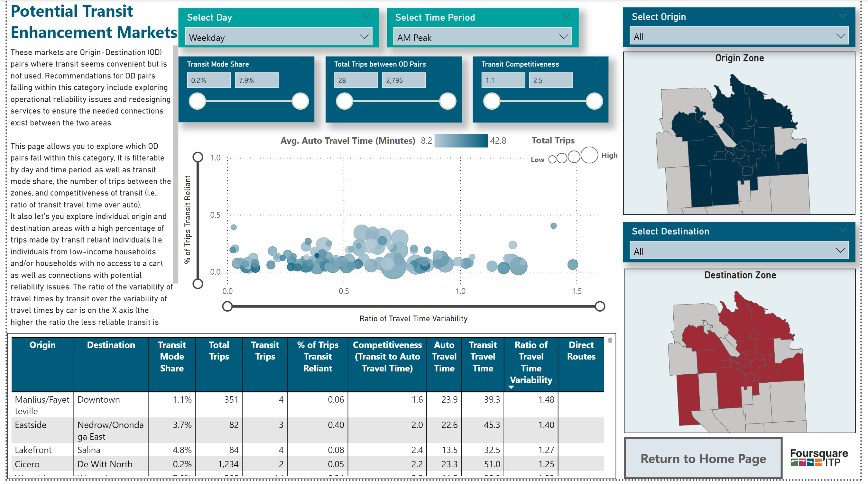Sort the table by the Total Trips column
This screenshot has height=484, width=868.
(x=219, y=351)
